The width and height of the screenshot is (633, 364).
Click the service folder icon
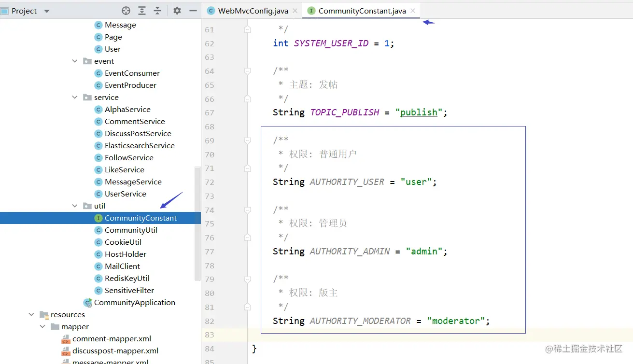tap(87, 98)
